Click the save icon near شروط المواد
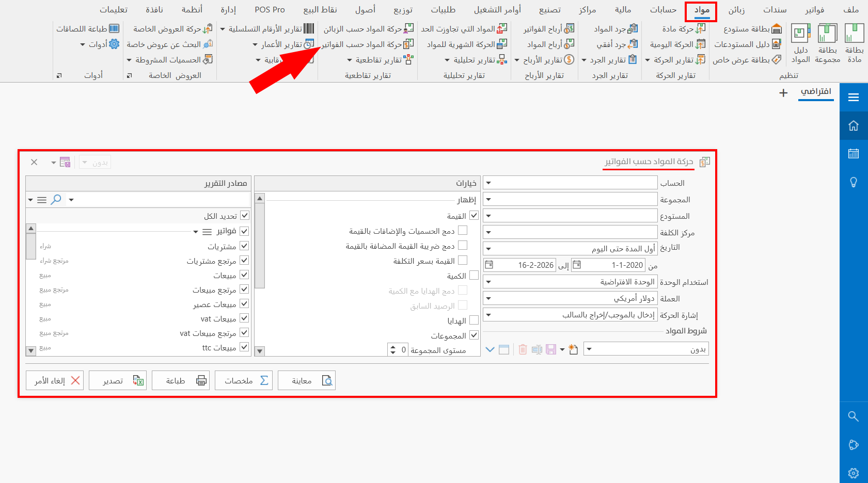Image resolution: width=868 pixels, height=483 pixels. (550, 349)
